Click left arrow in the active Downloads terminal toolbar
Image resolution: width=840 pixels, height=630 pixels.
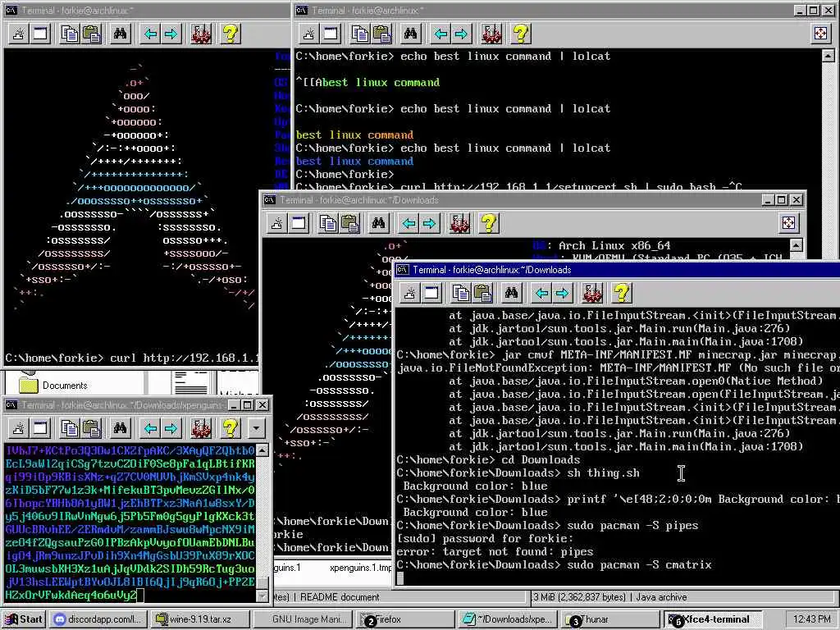[x=541, y=293]
